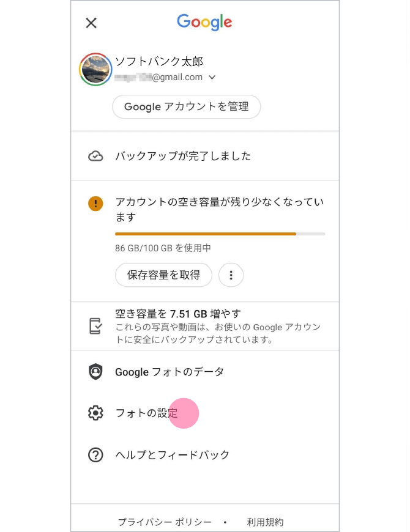The image size is (410, 532).
Task: Click the Google アカウントを管理 button
Action: [x=186, y=106]
